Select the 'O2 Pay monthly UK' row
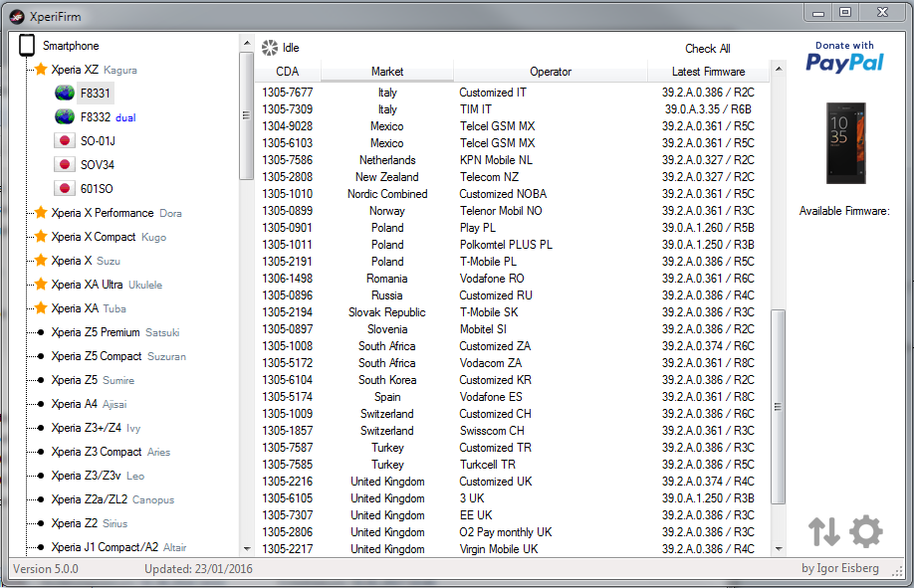 coord(513,531)
